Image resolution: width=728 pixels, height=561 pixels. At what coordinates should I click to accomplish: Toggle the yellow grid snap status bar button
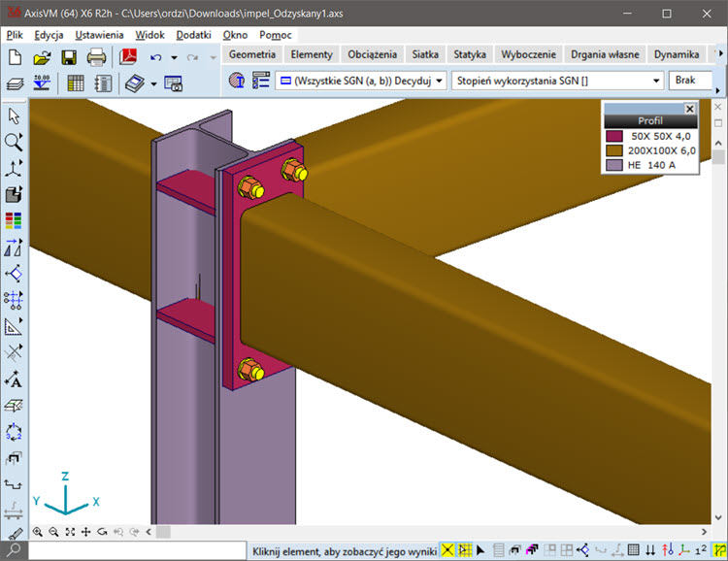coord(465,551)
